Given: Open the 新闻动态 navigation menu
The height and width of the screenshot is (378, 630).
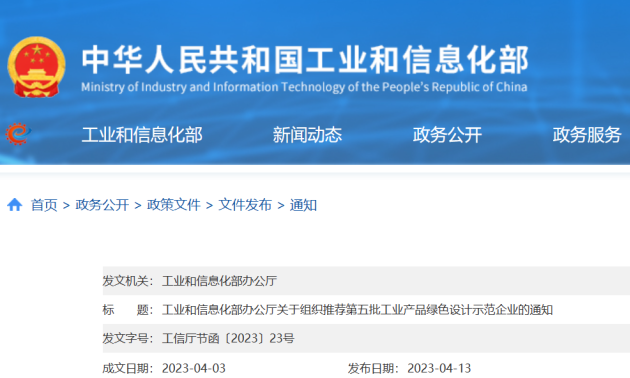Looking at the screenshot, I should tap(307, 135).
